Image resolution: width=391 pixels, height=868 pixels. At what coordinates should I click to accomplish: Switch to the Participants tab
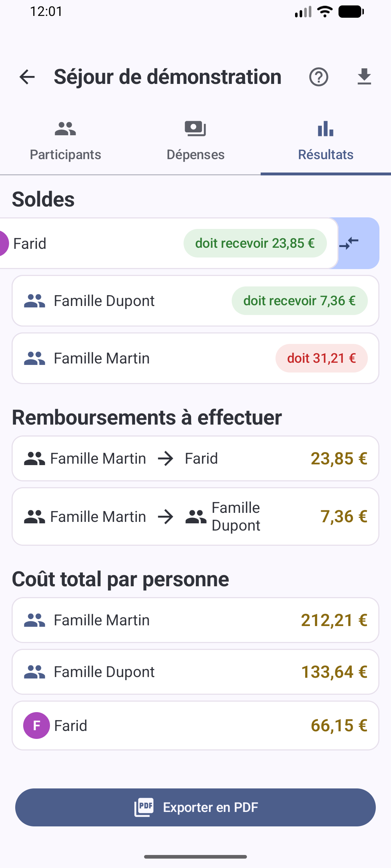[65, 141]
